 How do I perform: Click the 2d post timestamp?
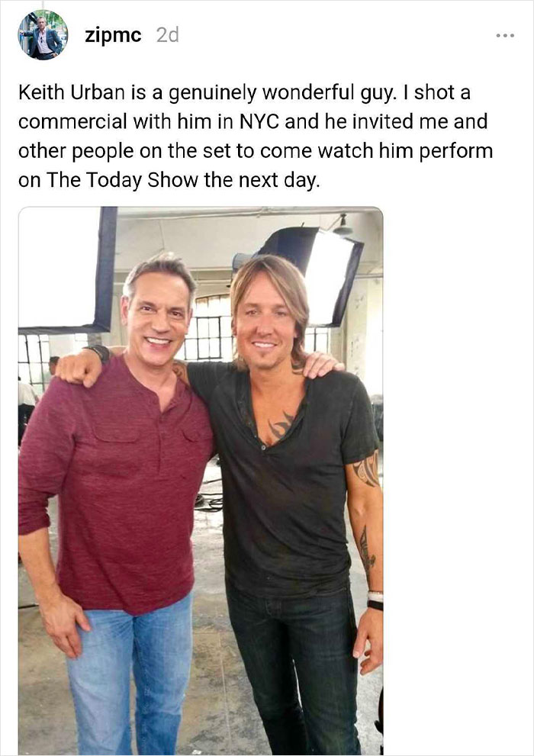tap(167, 35)
